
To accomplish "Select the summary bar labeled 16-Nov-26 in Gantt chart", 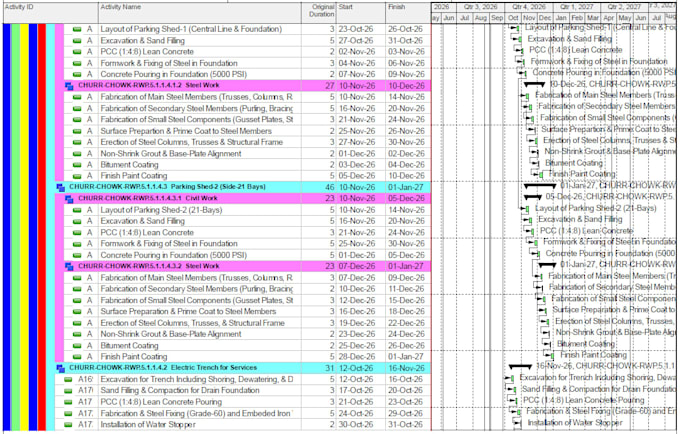I will pos(520,367).
